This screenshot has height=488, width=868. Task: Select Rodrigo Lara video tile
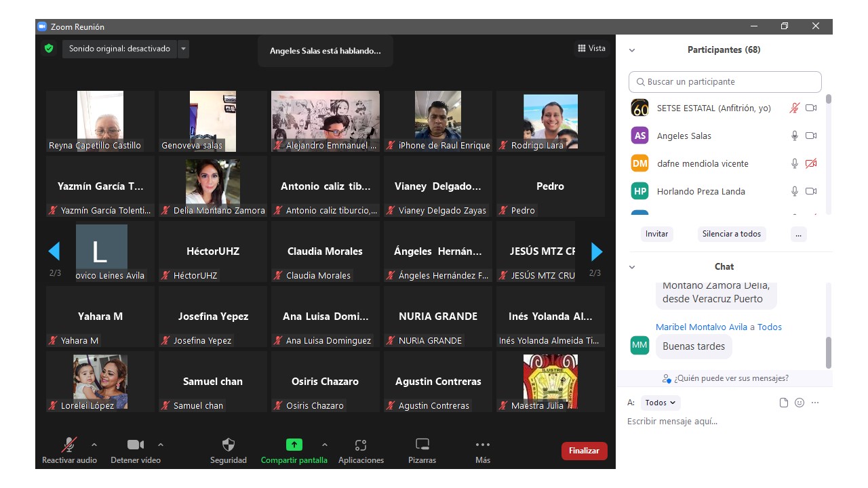pos(551,121)
